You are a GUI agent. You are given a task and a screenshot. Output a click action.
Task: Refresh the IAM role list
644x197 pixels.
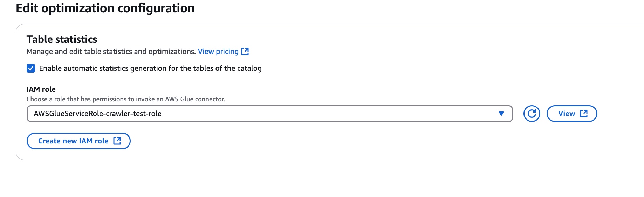coord(532,114)
